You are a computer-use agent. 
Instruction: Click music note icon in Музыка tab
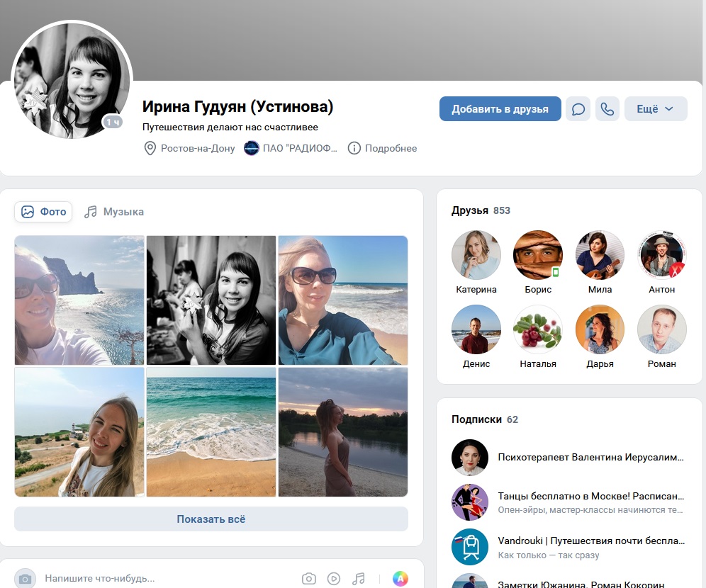pos(91,211)
